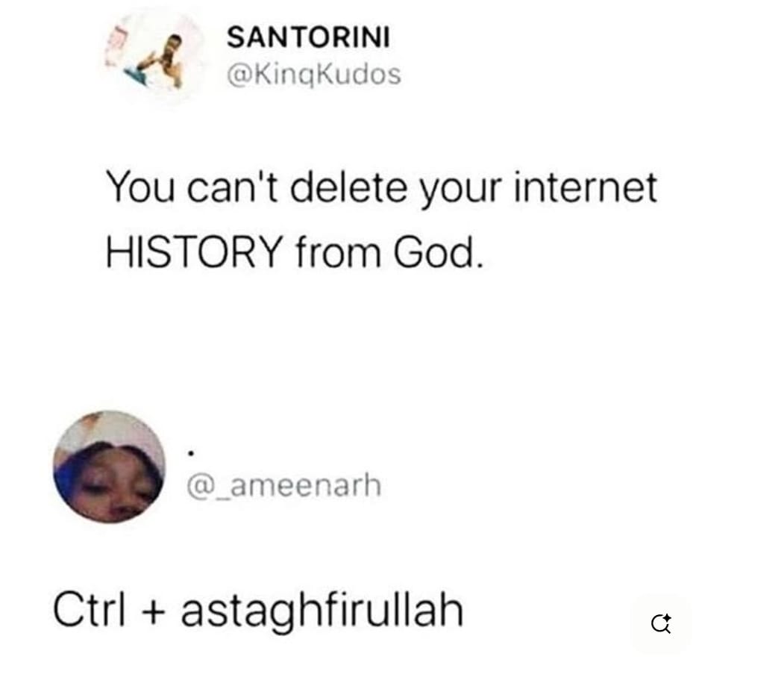Open the @_ameenarh round profile avatar

pos(109,467)
